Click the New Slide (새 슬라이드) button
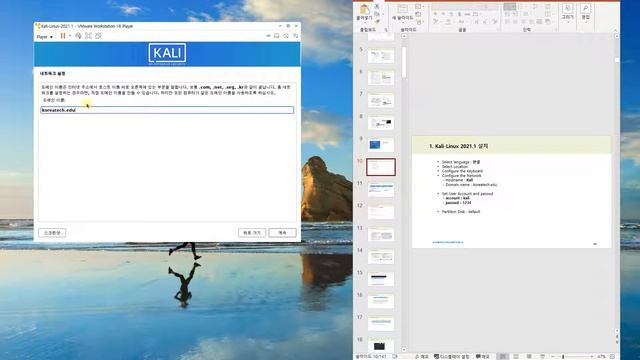The image size is (640, 360). [x=402, y=12]
